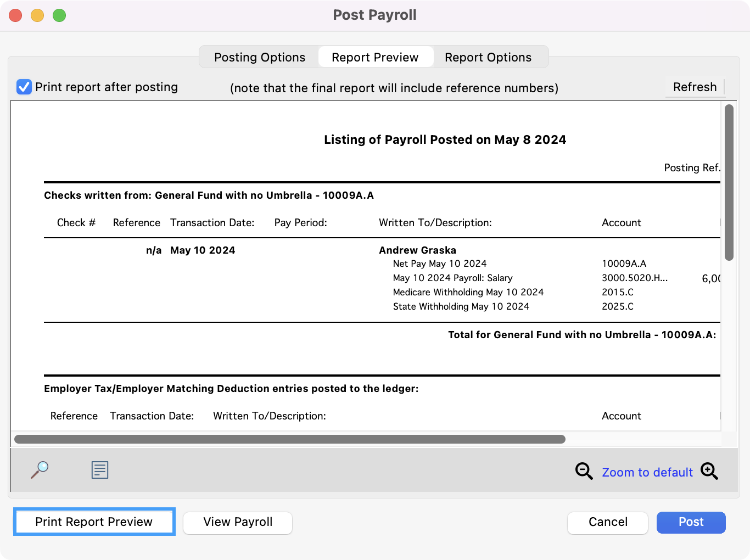This screenshot has width=750, height=560.
Task: Uncheck Print report after posting
Action: click(x=24, y=87)
